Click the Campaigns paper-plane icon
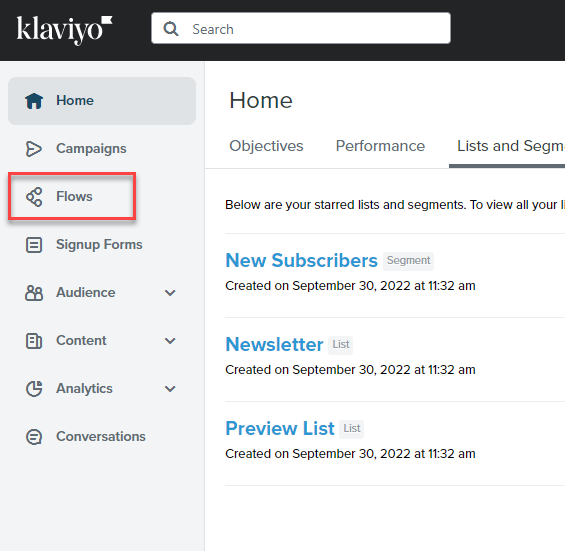Image resolution: width=565 pixels, height=551 pixels. click(x=34, y=149)
